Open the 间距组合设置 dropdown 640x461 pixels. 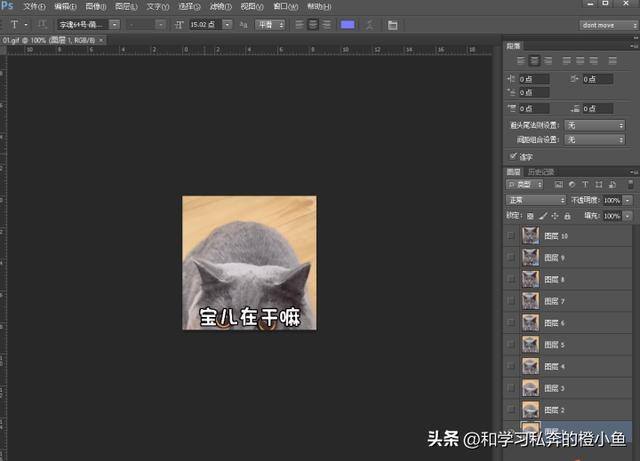(595, 140)
